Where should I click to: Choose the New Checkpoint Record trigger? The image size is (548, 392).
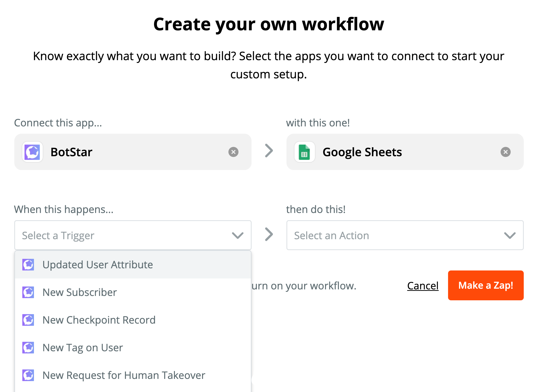133,320
